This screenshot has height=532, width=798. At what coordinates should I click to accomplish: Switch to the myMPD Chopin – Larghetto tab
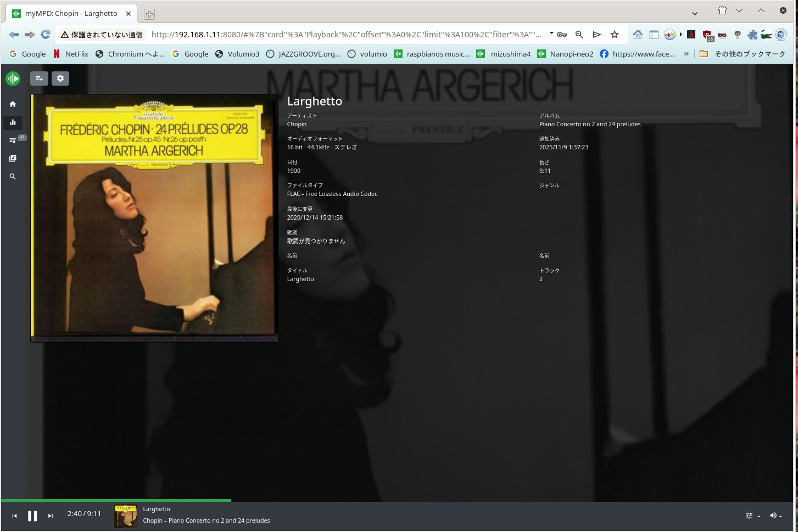(x=71, y=14)
